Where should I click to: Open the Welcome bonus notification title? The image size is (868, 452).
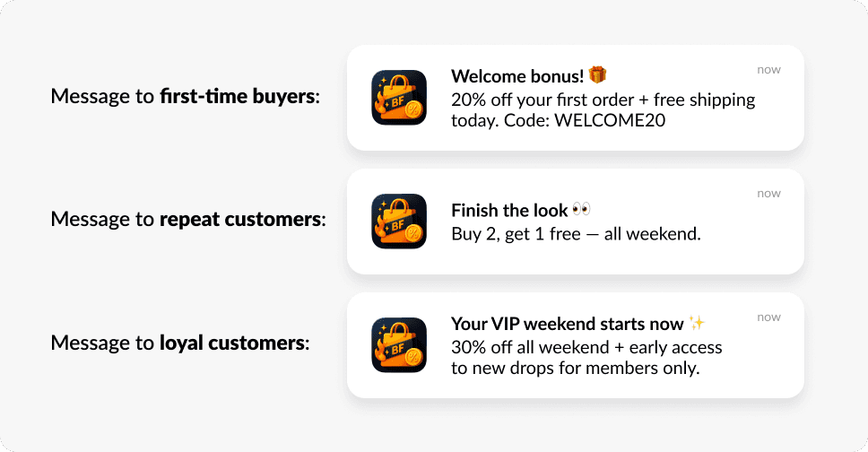(x=517, y=76)
